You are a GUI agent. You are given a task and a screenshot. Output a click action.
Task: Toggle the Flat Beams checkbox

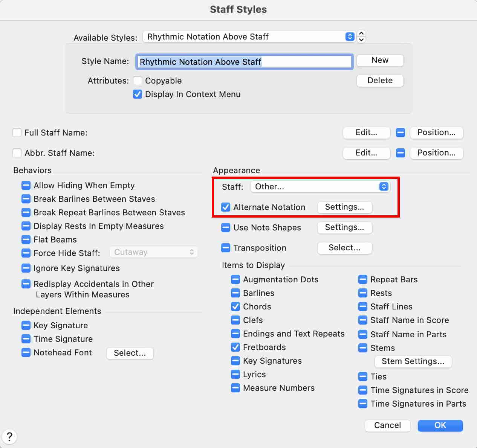(26, 240)
